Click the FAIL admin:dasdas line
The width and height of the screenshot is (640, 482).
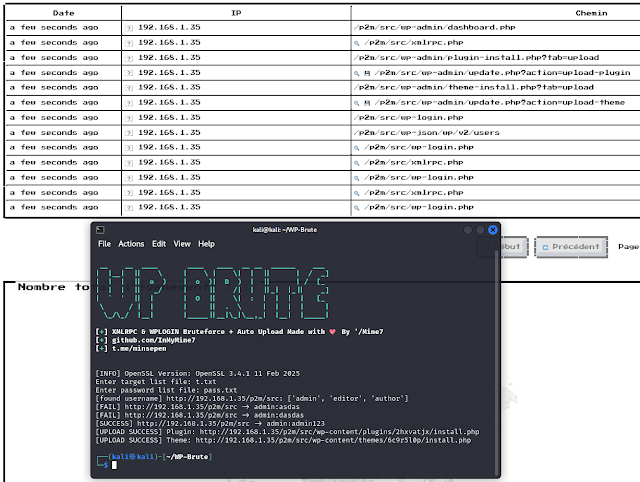point(200,415)
